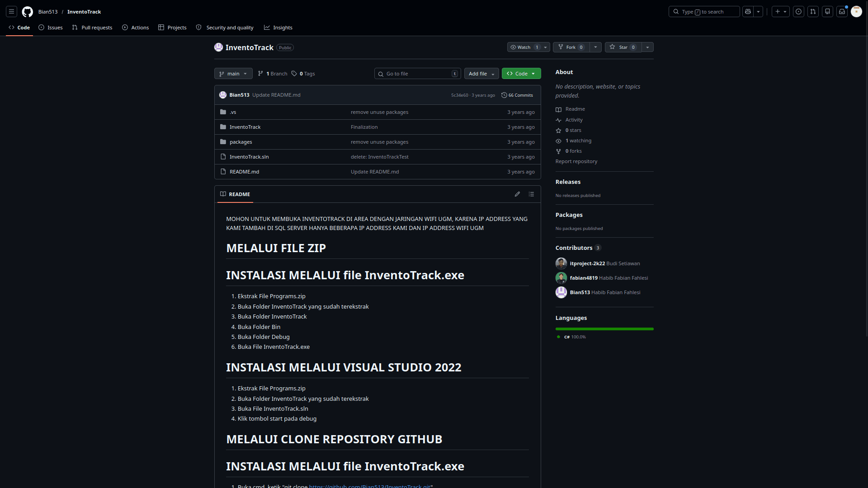Open the GitHub home logo

[x=28, y=12]
